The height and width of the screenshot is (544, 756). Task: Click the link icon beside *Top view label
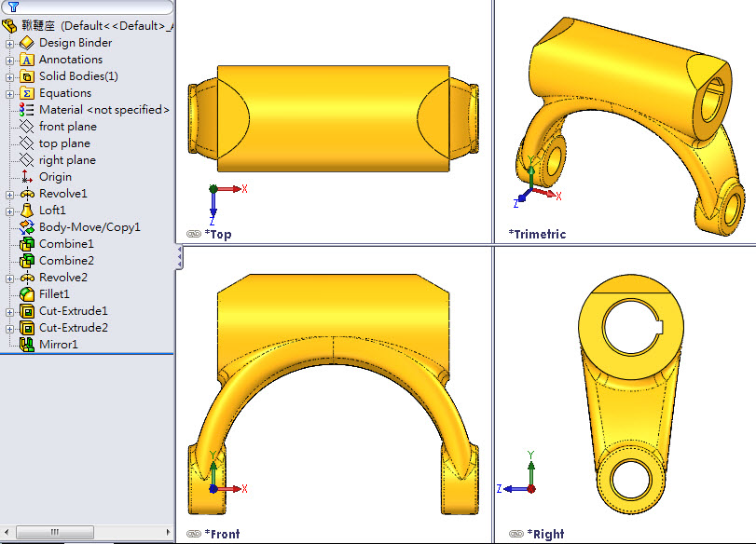tap(194, 234)
